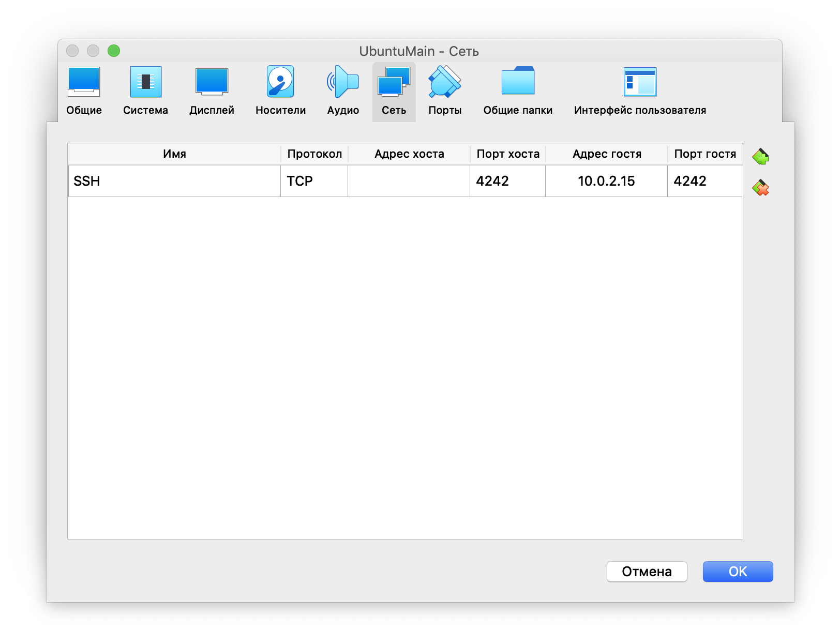Click the Порт гостя column header
The height and width of the screenshot is (630, 840).
pos(705,154)
